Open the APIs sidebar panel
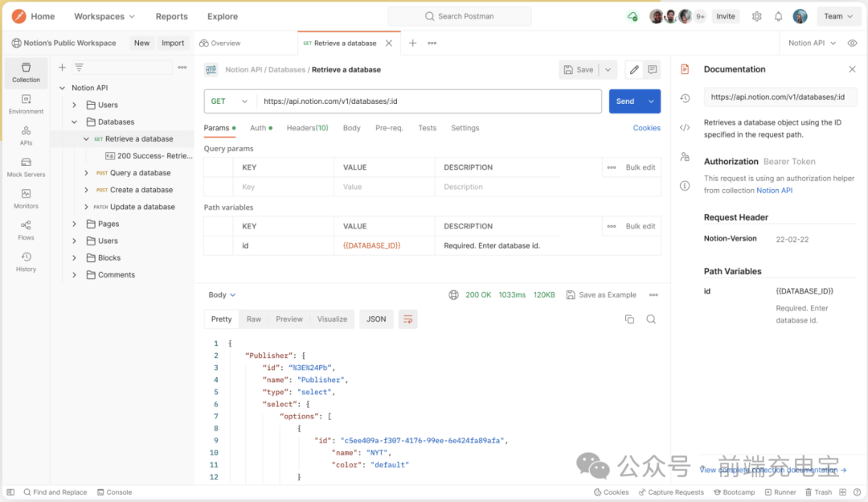Image resolution: width=868 pixels, height=502 pixels. point(26,136)
